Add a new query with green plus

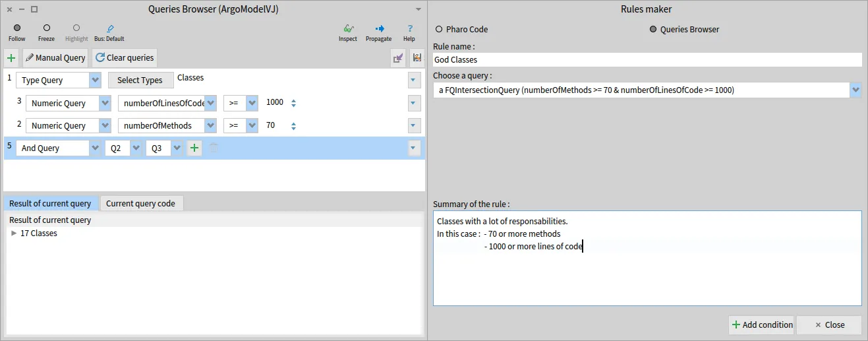[x=11, y=58]
